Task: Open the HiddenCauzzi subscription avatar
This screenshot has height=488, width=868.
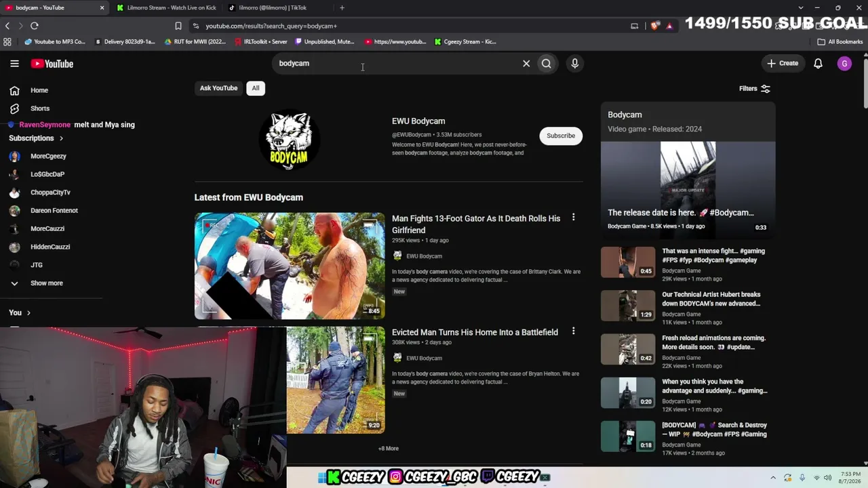Action: pyautogui.click(x=14, y=247)
